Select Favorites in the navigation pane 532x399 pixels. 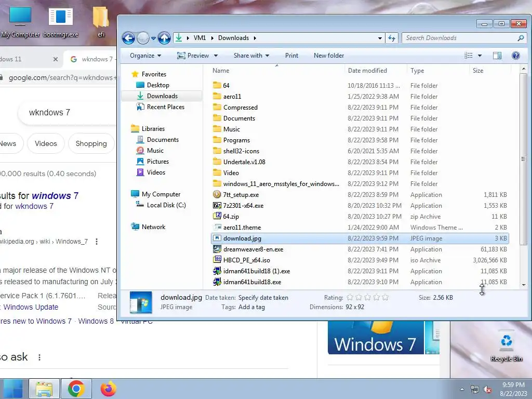[x=154, y=74]
